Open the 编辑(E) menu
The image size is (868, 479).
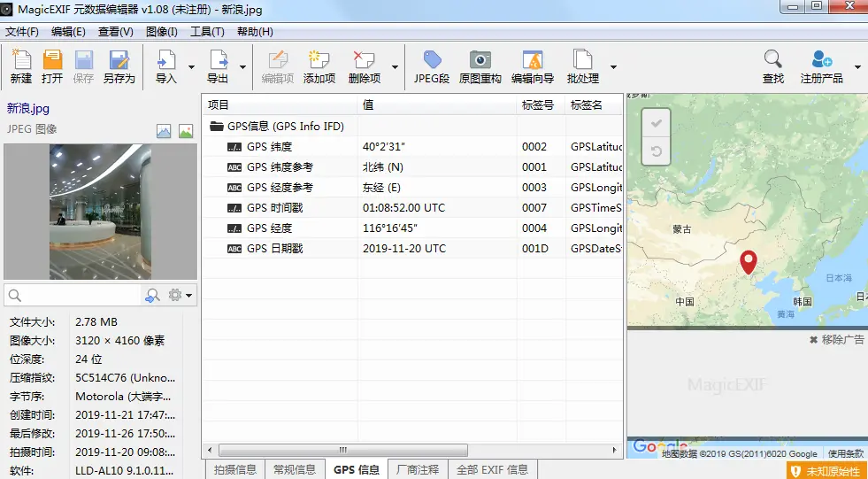click(68, 32)
